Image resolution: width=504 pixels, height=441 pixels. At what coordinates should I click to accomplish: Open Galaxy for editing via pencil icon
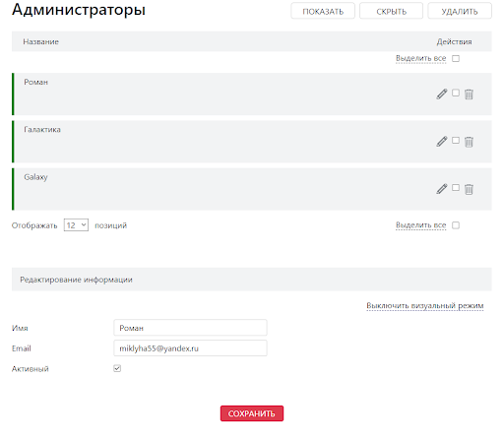point(442,189)
